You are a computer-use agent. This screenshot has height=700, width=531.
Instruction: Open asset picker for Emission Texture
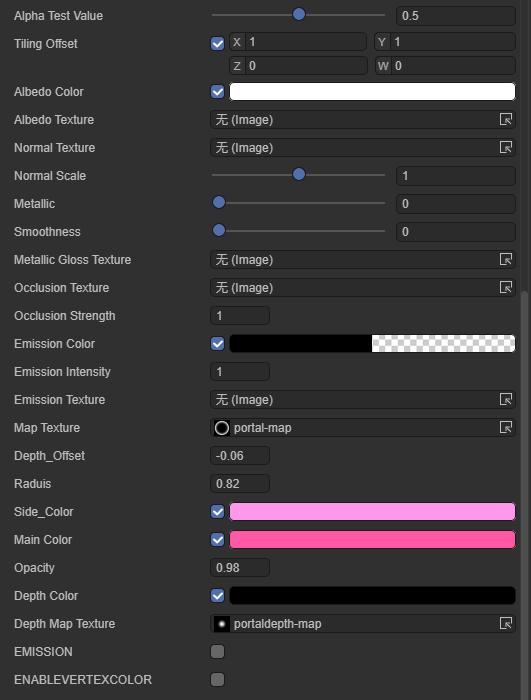[x=506, y=400]
